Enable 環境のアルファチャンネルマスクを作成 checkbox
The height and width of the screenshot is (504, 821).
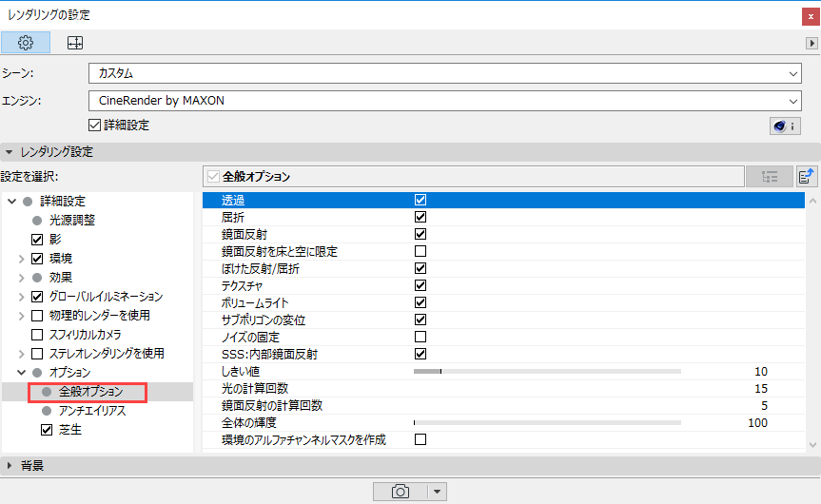pos(420,439)
